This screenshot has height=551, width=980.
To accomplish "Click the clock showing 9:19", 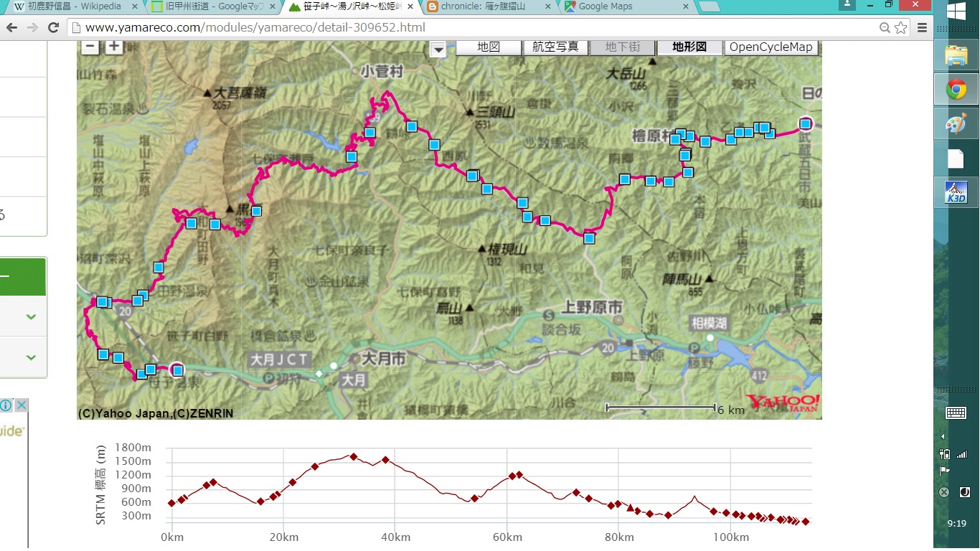I will [x=956, y=524].
